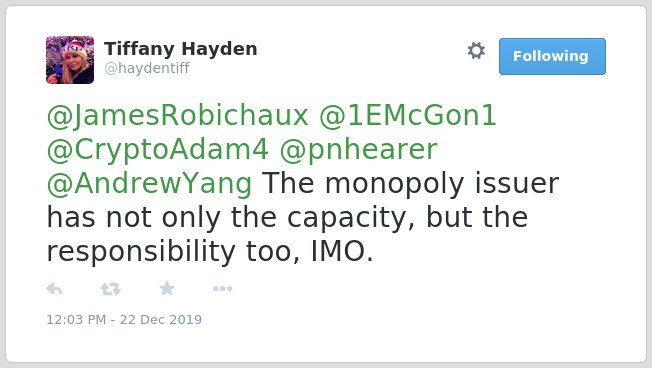Image resolution: width=652 pixels, height=368 pixels.
Task: Click the text 'responsibility too, IMO.'
Action: [210, 252]
